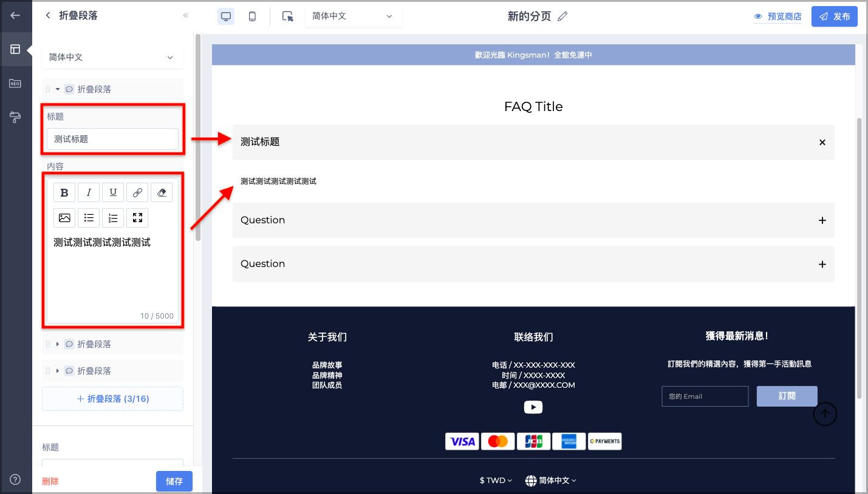The height and width of the screenshot is (494, 868).
Task: Open the page layout sidebar icon
Action: pyautogui.click(x=15, y=49)
